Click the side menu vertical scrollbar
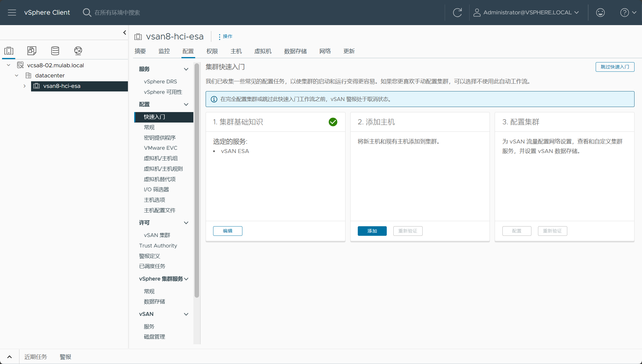Screen dimensions: 642x364 197,181
